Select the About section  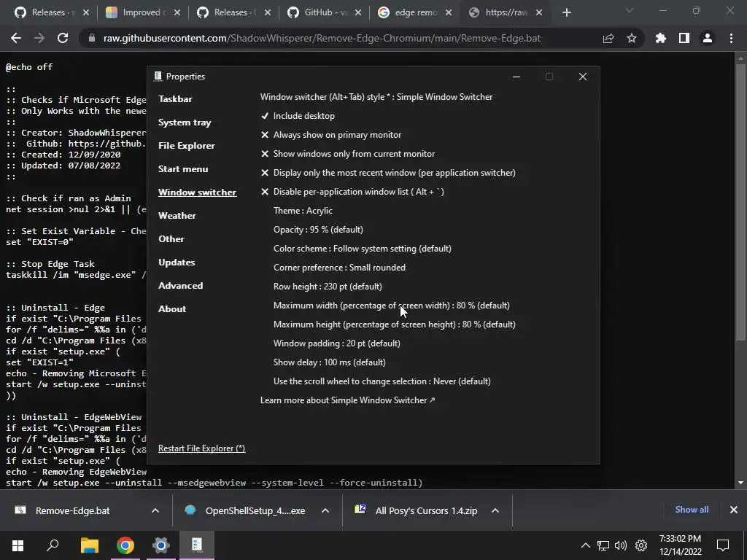[x=172, y=309]
